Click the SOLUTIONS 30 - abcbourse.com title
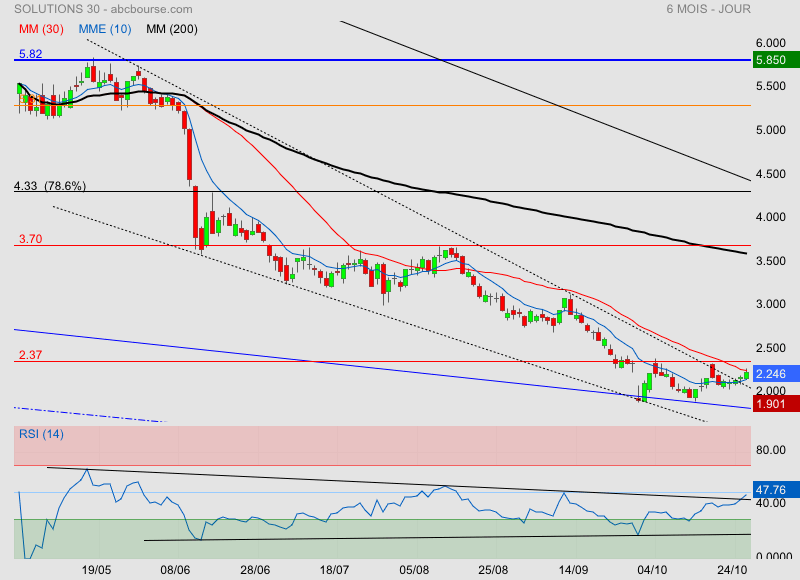800x580 pixels. tap(103, 9)
